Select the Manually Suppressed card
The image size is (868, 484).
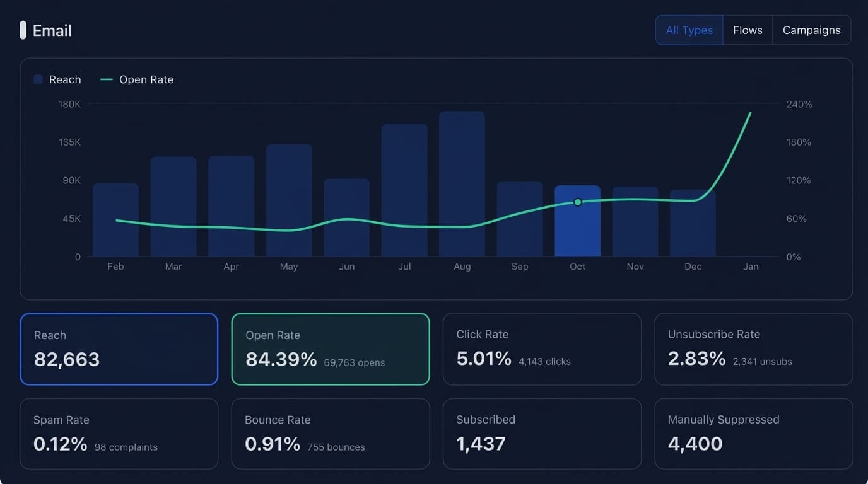(x=753, y=434)
